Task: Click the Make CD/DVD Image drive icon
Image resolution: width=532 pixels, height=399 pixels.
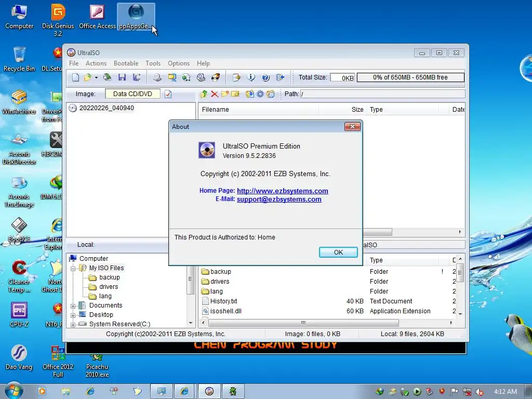Action: click(157, 78)
